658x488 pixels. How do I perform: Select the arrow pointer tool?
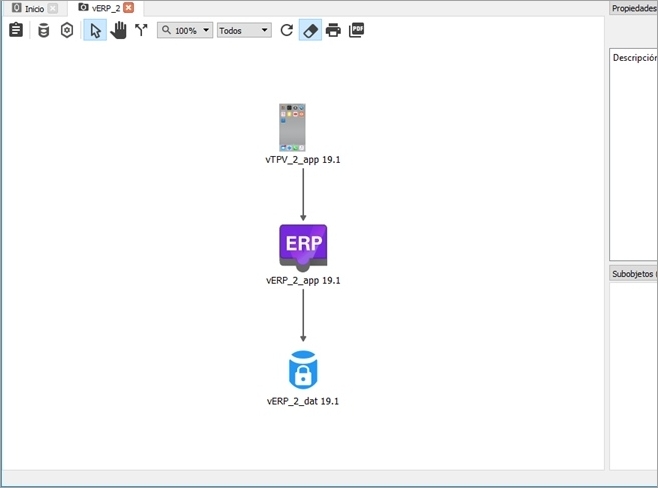pyautogui.click(x=95, y=30)
